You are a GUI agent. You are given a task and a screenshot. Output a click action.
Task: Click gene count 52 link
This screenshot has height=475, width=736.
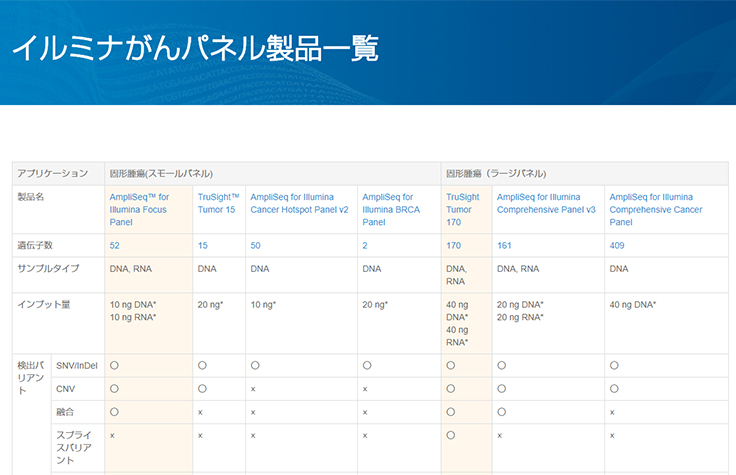[115, 245]
